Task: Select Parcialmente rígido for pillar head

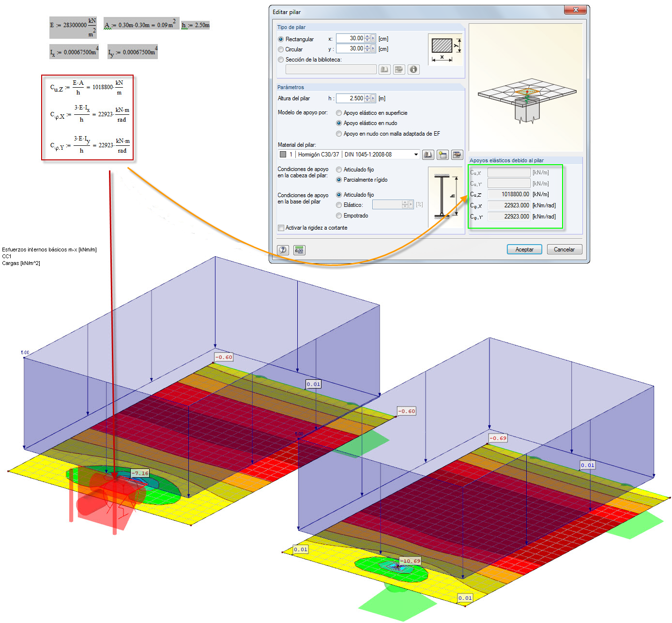Action: coord(339,180)
